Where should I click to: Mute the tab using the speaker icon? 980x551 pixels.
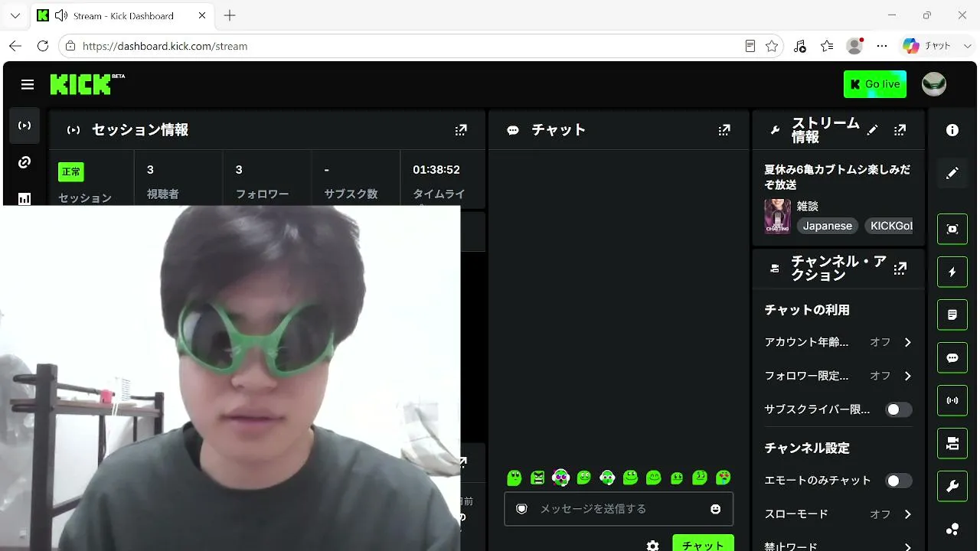pos(61,15)
